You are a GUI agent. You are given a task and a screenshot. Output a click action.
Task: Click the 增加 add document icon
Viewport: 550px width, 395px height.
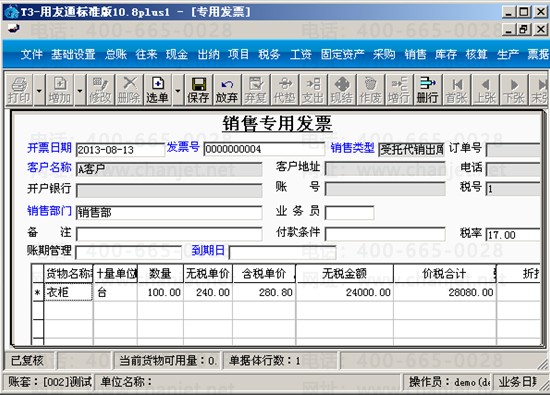60,90
